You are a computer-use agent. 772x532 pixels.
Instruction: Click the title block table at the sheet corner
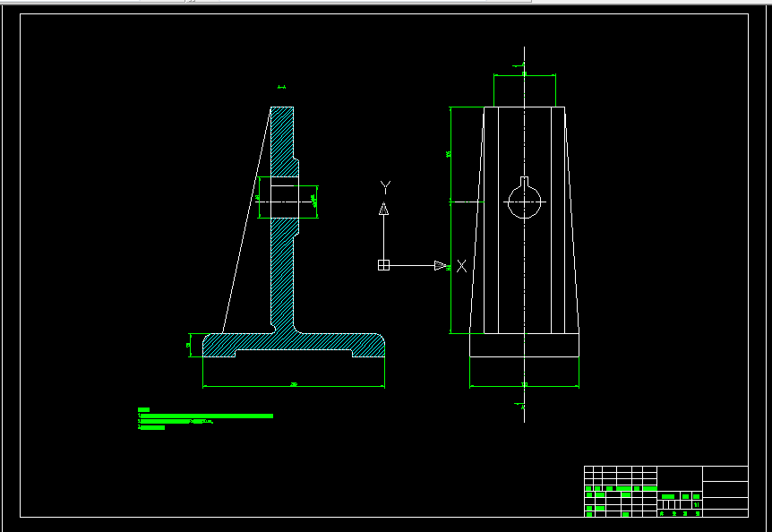(666, 491)
